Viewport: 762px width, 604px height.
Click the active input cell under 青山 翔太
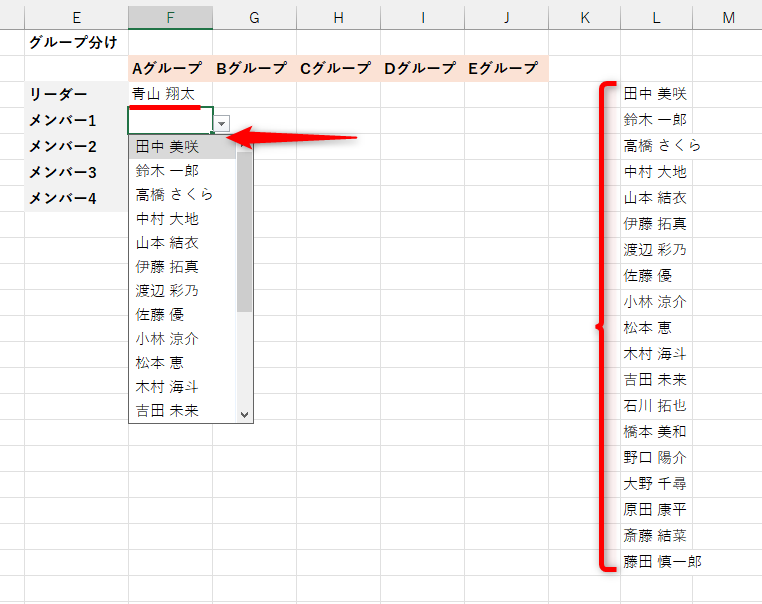click(x=170, y=120)
